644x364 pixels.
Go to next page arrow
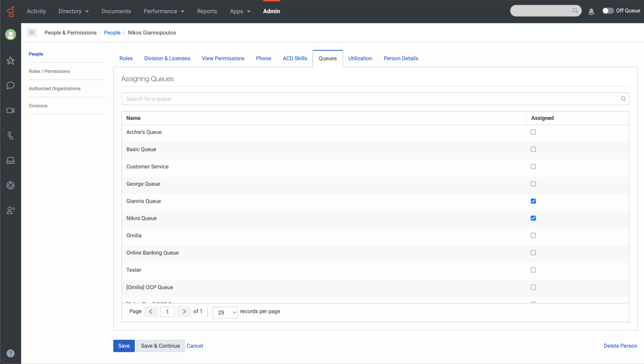click(184, 311)
